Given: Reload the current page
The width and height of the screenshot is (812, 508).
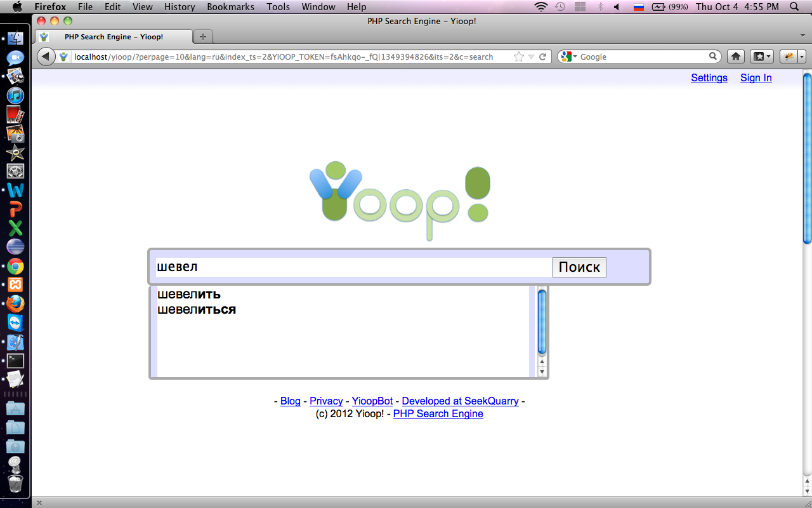Looking at the screenshot, I should (x=543, y=57).
